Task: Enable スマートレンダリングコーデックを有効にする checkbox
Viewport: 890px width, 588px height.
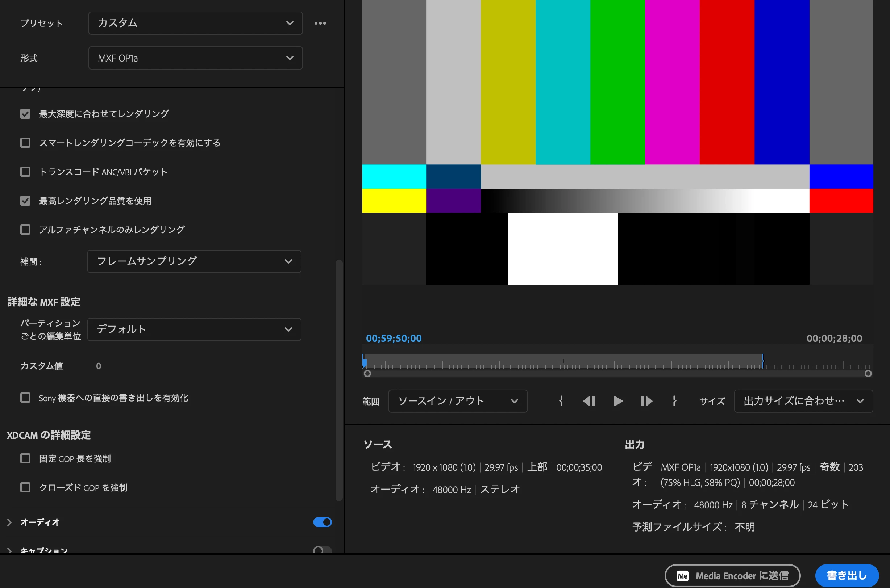Action: coord(25,143)
